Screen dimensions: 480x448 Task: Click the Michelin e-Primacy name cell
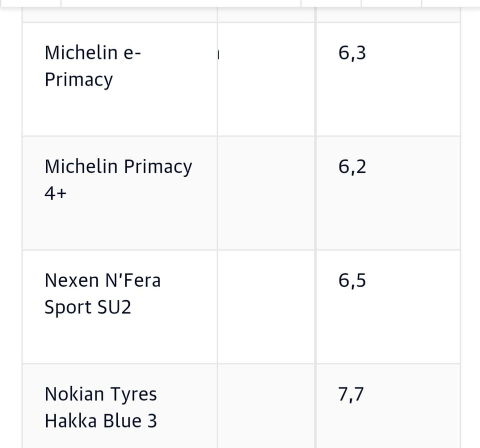coord(119,78)
